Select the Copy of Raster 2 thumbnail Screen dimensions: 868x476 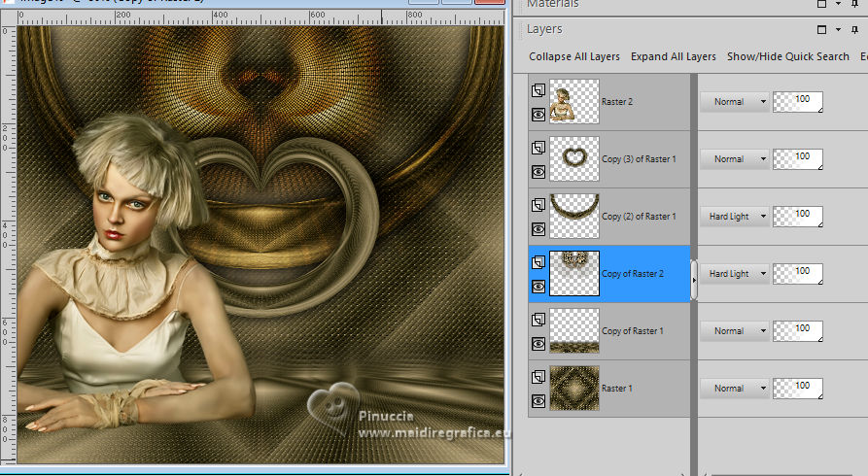coord(574,273)
